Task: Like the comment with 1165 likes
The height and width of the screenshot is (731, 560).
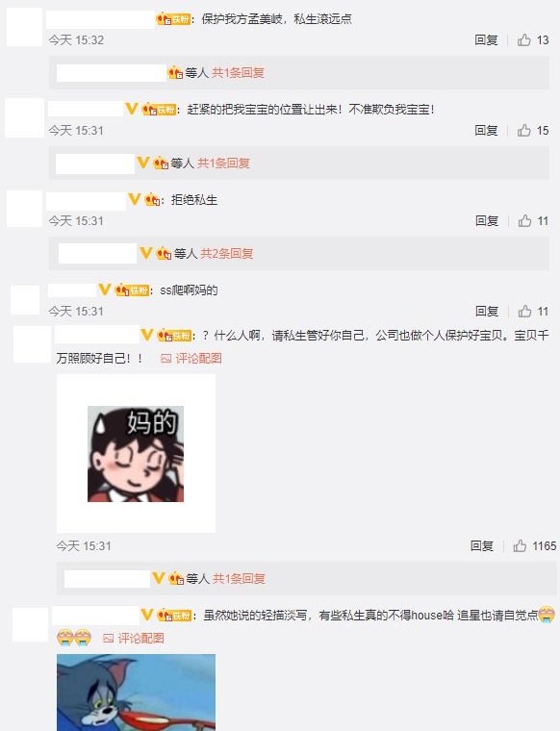Action: click(520, 546)
